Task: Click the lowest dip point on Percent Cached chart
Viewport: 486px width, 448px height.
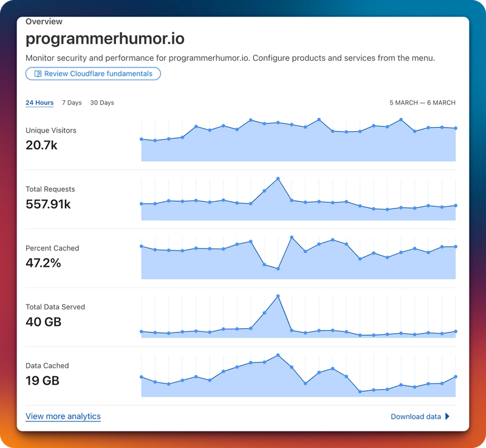Action: (278, 269)
